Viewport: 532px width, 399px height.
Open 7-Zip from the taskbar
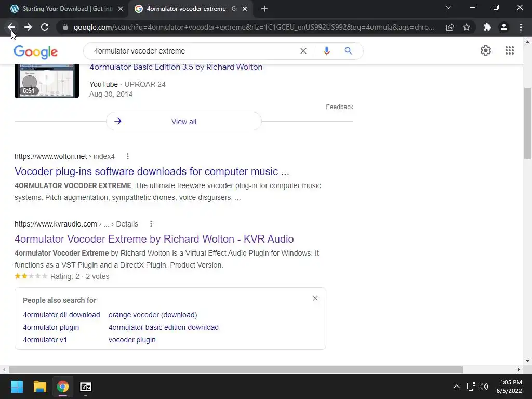(x=86, y=387)
